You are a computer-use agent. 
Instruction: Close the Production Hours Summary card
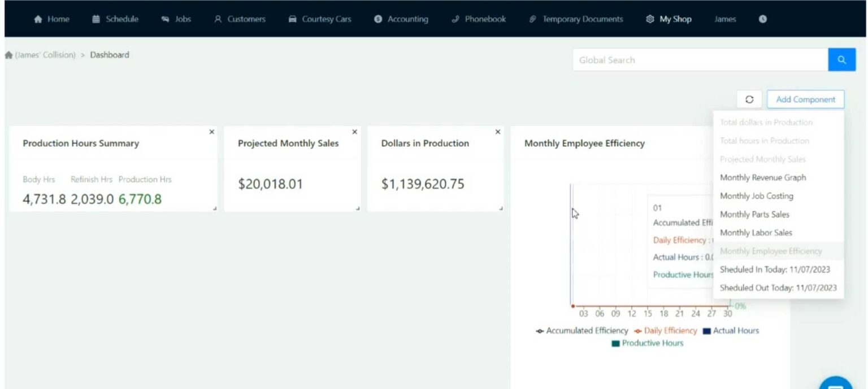tap(212, 132)
